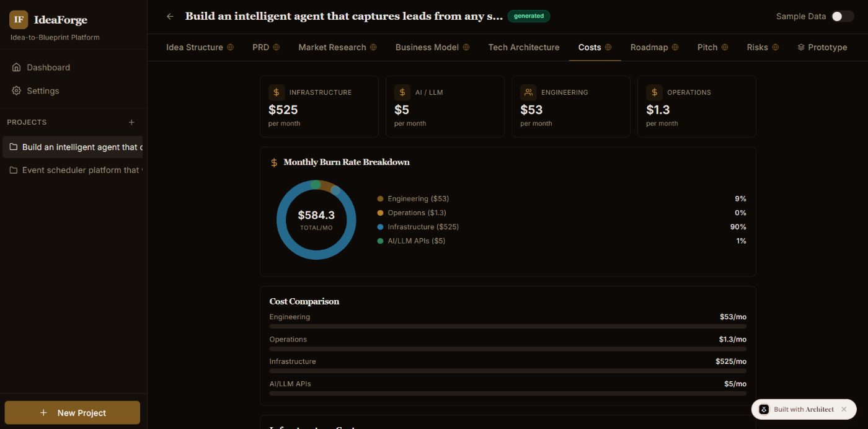Dismiss the Built with Architect badge
Screen dimensions: 868x429
(844, 409)
